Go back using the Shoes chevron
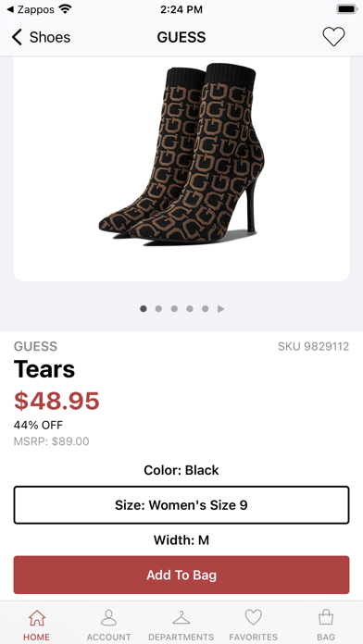 17,37
